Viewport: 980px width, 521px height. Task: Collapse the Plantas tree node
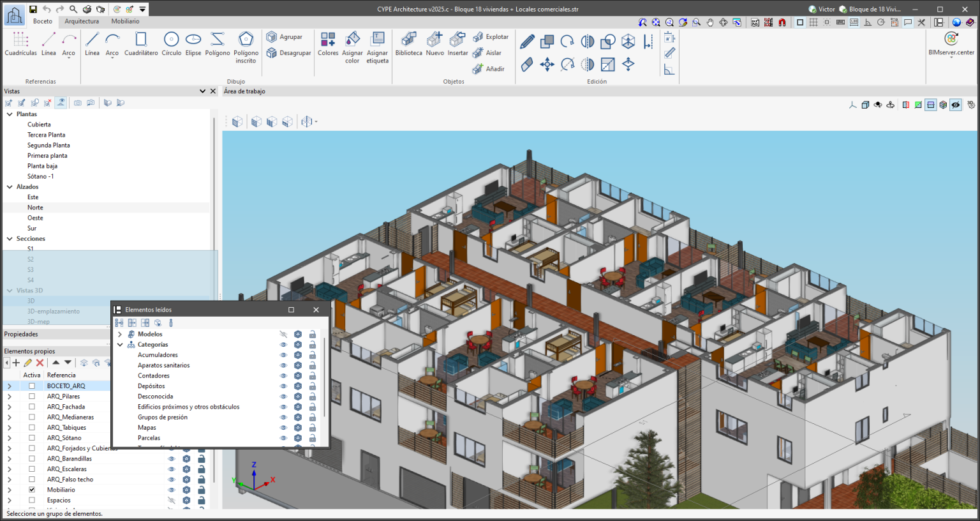click(10, 114)
